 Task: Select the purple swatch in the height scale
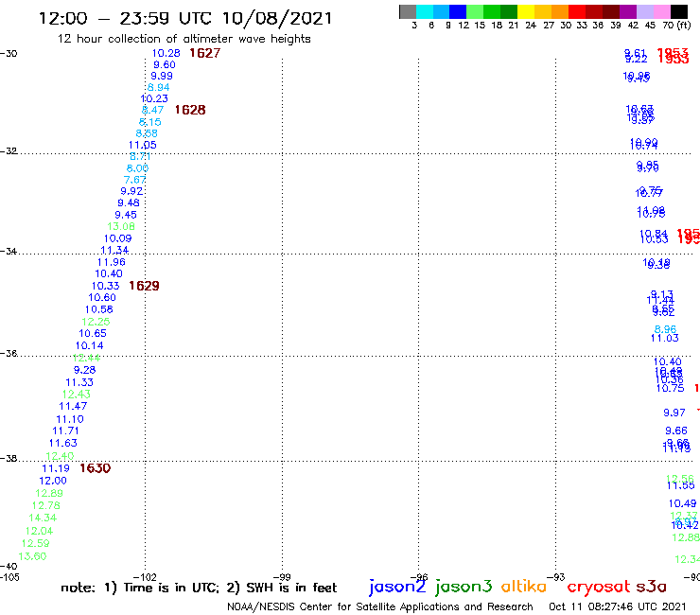[x=628, y=11]
